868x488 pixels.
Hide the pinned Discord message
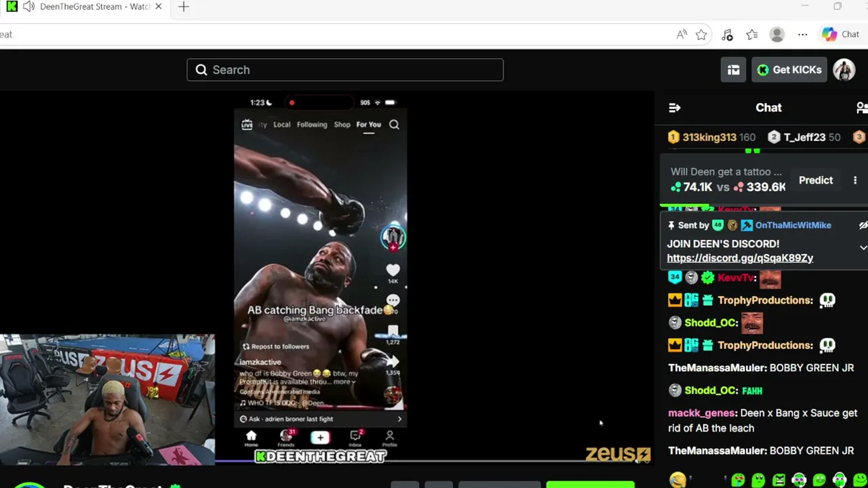click(863, 225)
